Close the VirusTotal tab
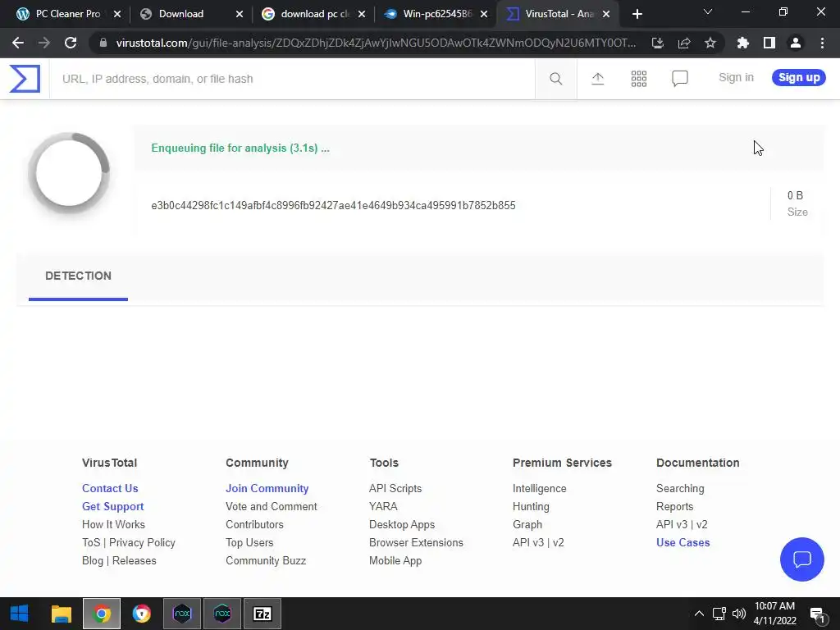 pos(606,15)
